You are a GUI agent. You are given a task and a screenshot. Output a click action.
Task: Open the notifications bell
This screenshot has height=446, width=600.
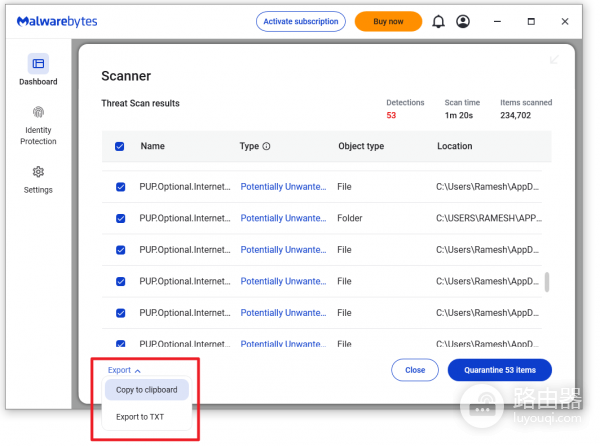438,21
